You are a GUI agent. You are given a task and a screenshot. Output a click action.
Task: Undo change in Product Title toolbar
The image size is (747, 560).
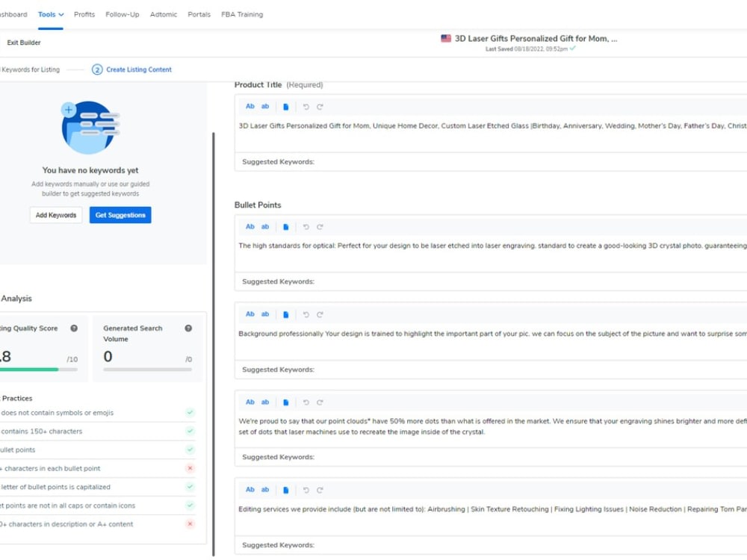coord(306,107)
